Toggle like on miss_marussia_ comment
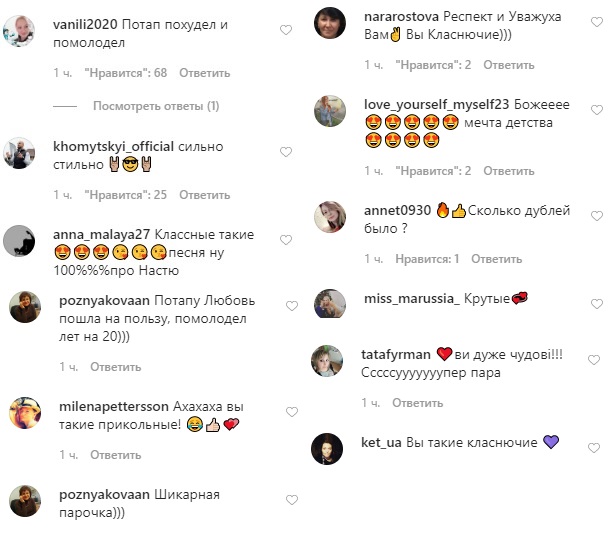Screen dimensions: 615x533 coord(597,304)
